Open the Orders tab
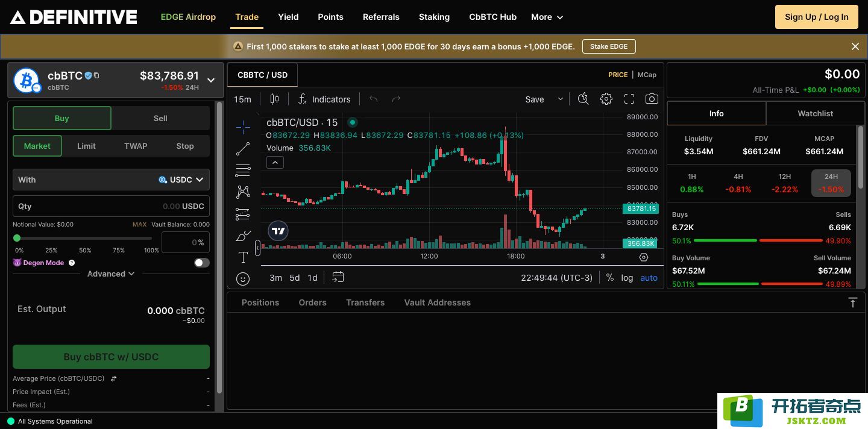This screenshot has width=868, height=429. (x=313, y=302)
